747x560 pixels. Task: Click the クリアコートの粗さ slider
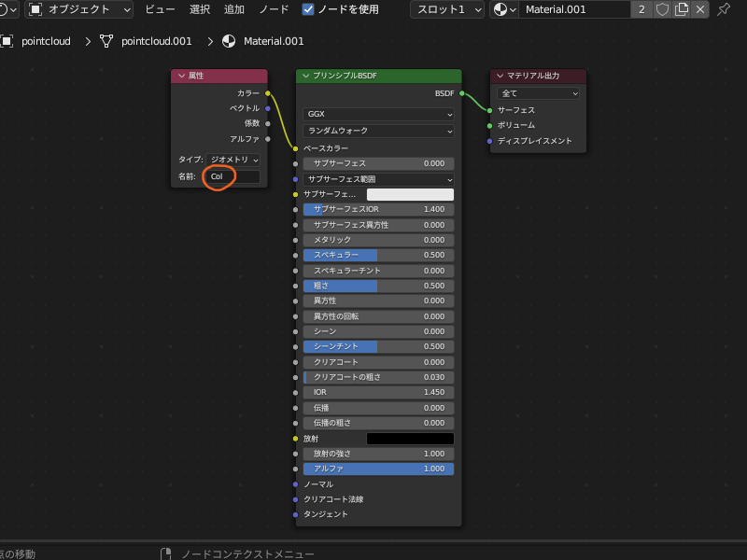[378, 377]
